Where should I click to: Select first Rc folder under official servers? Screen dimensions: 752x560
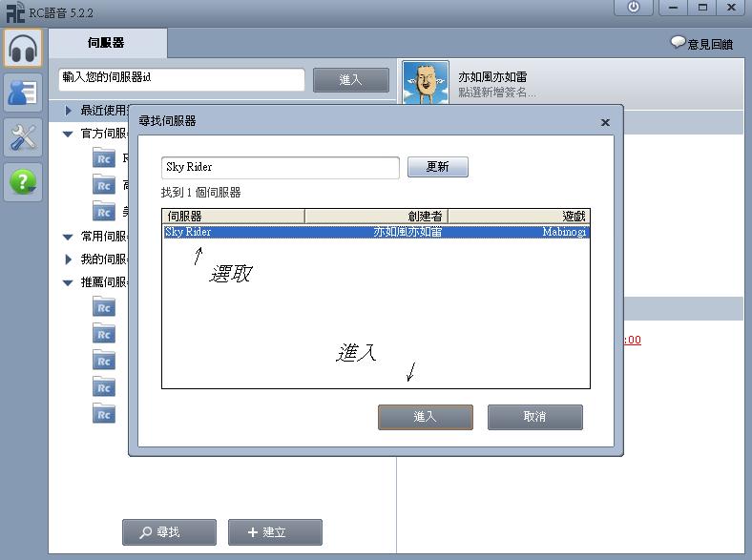pos(104,158)
